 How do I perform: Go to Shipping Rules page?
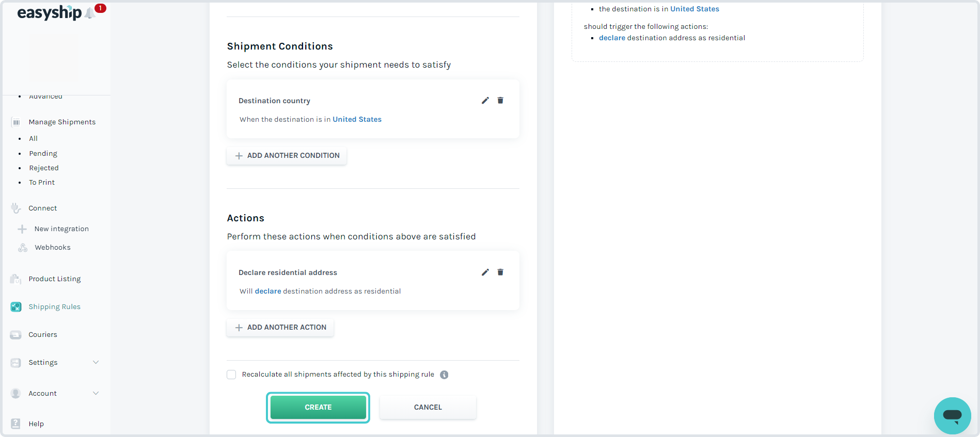(54, 307)
